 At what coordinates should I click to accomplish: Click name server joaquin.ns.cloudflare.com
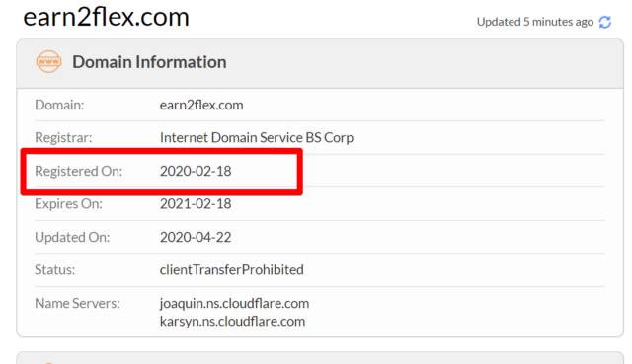(x=235, y=303)
